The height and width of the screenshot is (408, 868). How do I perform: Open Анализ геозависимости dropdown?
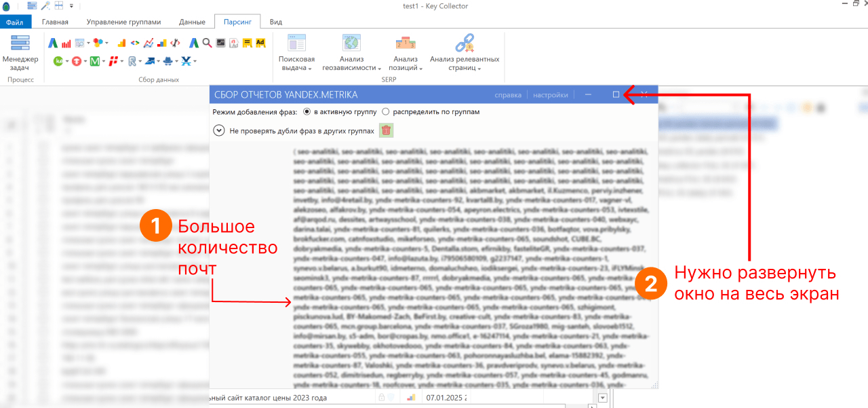point(351,52)
